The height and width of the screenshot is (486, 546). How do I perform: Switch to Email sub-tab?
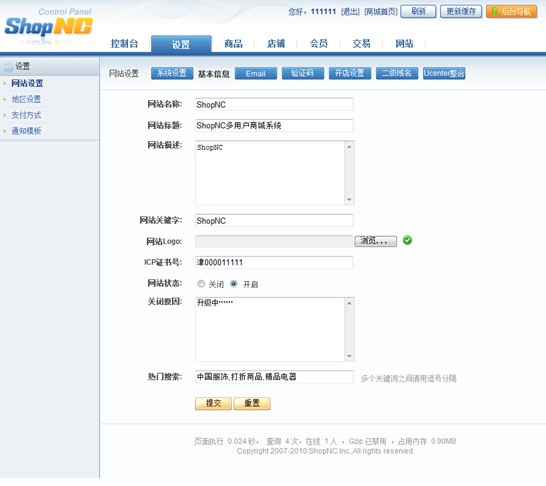(256, 73)
